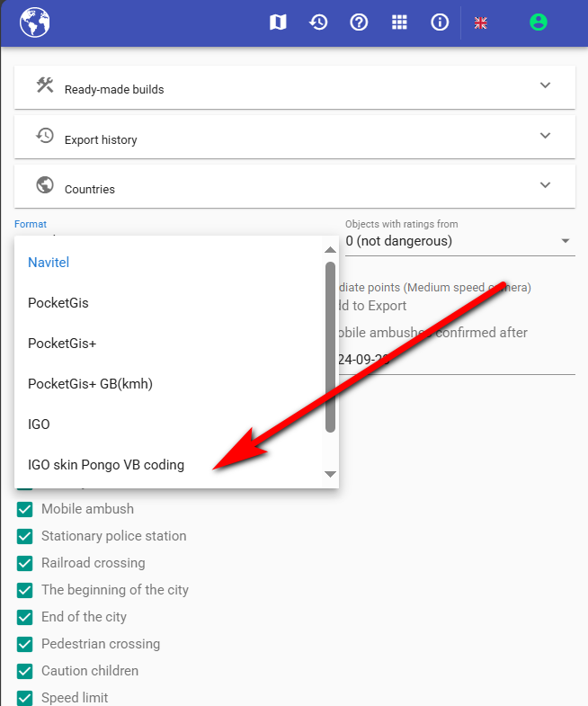The height and width of the screenshot is (706, 588).
Task: Click the format list scrollbar thumb
Action: tap(331, 347)
